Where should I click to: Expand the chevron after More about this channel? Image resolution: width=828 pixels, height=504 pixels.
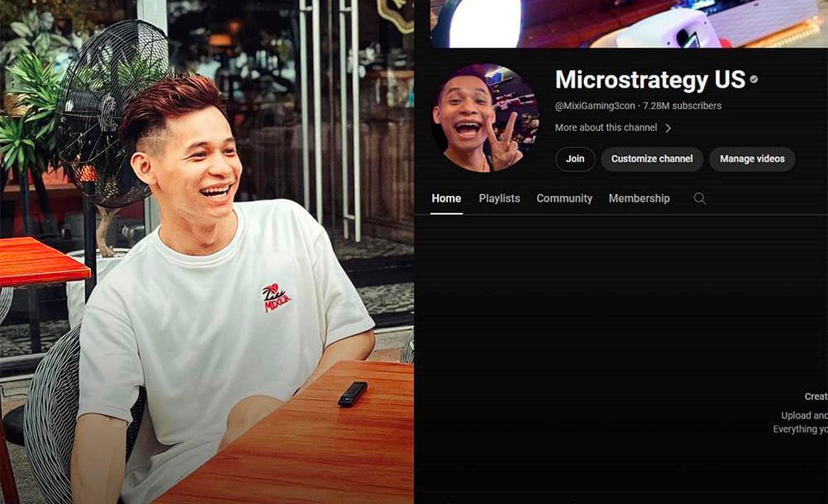tap(668, 128)
